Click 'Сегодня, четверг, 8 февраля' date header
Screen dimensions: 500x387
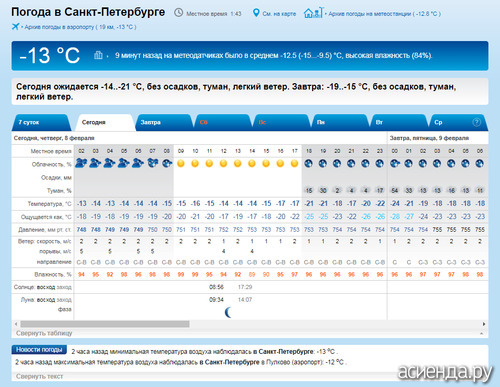pos(54,138)
